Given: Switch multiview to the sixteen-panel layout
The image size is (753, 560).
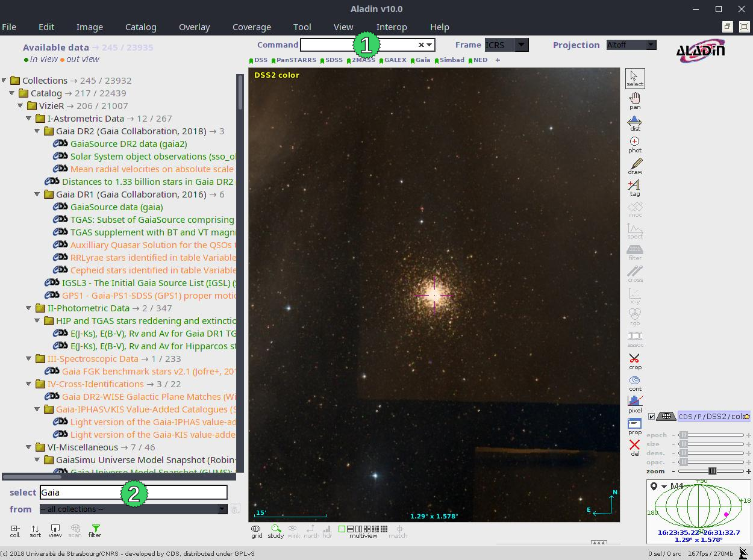Looking at the screenshot, I should [x=384, y=529].
